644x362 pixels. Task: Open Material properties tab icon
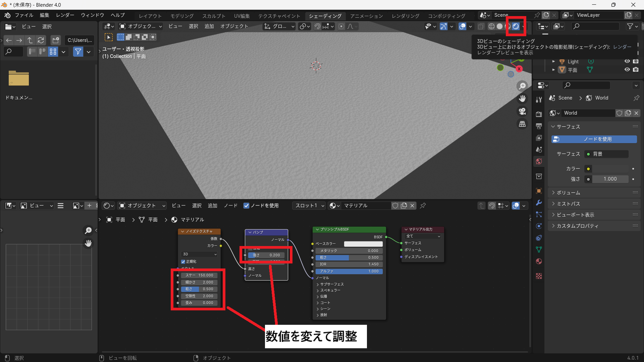tap(539, 261)
